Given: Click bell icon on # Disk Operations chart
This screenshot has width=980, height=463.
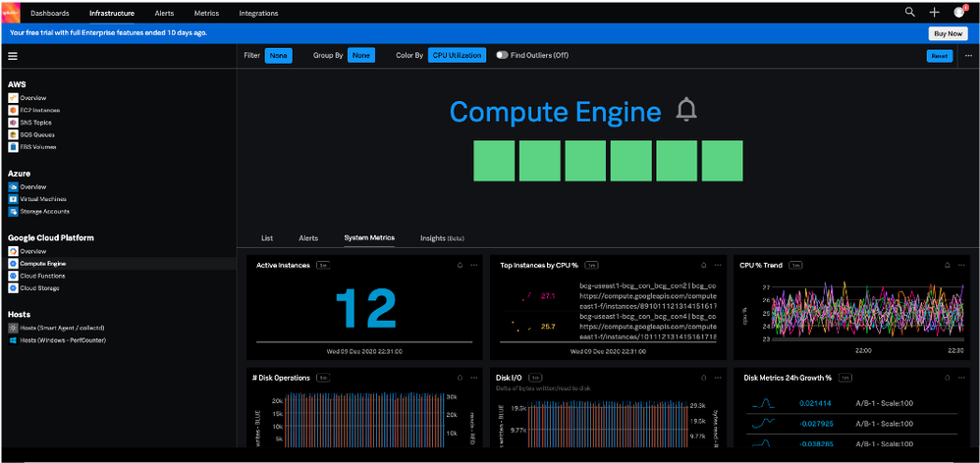Looking at the screenshot, I should (460, 378).
